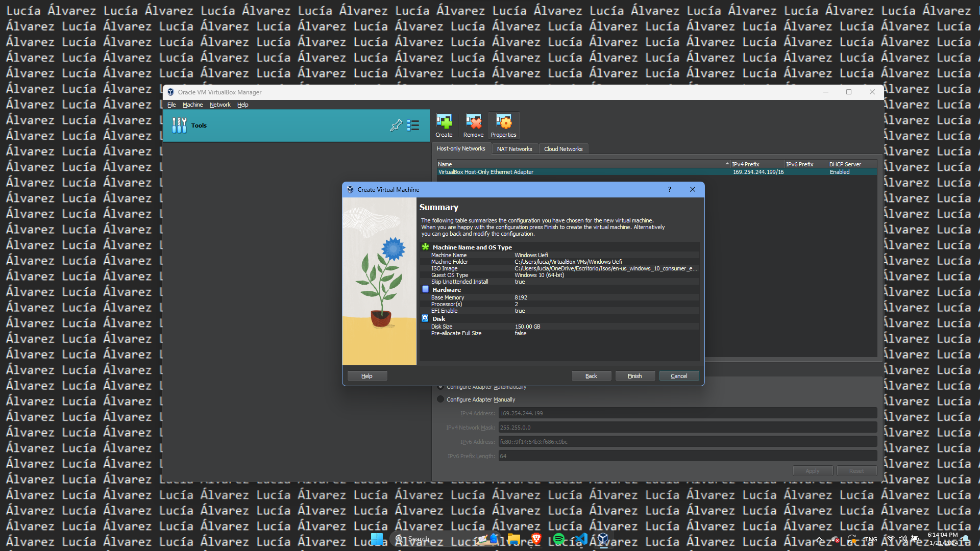
Task: Click the Remove network toolbar icon
Action: [x=473, y=126]
